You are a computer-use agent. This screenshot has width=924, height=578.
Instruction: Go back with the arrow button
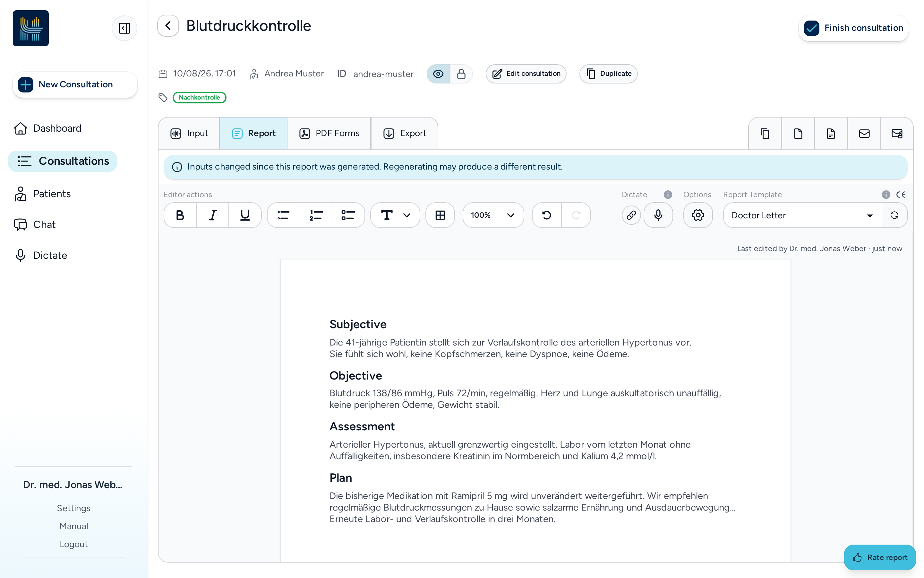tap(168, 26)
